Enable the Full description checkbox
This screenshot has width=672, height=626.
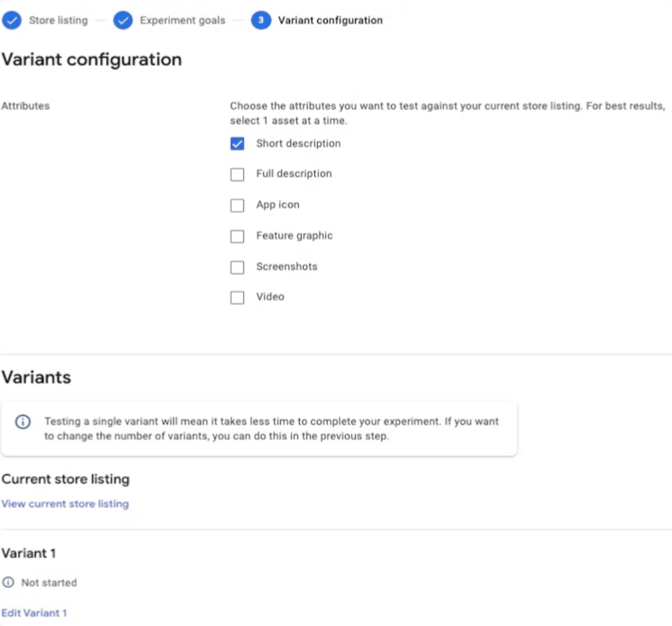pyautogui.click(x=238, y=175)
